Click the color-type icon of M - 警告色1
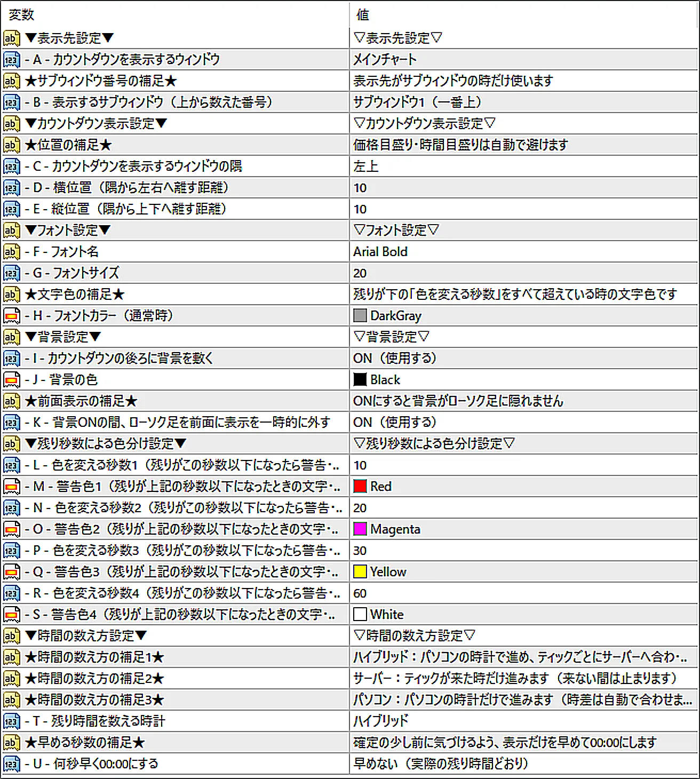The width and height of the screenshot is (700, 779). (12, 487)
